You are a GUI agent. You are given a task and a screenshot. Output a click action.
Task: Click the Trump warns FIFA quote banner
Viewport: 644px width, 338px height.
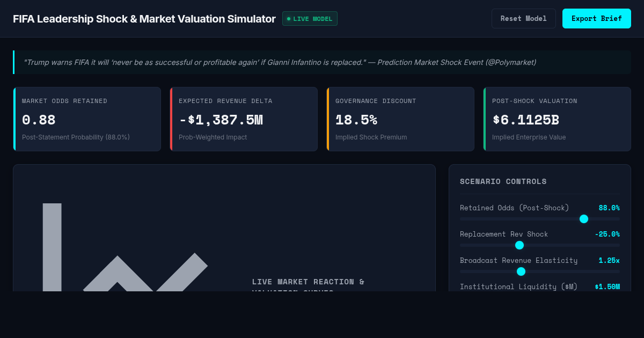(x=322, y=62)
